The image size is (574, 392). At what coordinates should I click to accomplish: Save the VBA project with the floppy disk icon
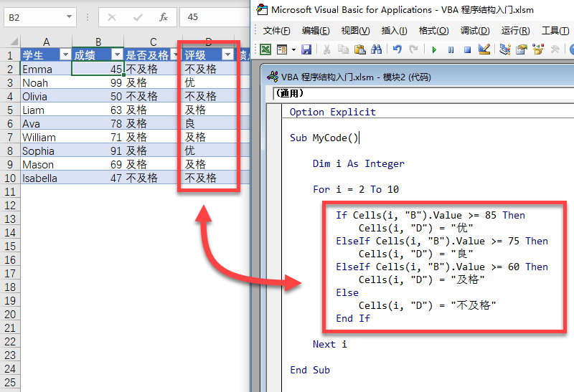(x=306, y=49)
